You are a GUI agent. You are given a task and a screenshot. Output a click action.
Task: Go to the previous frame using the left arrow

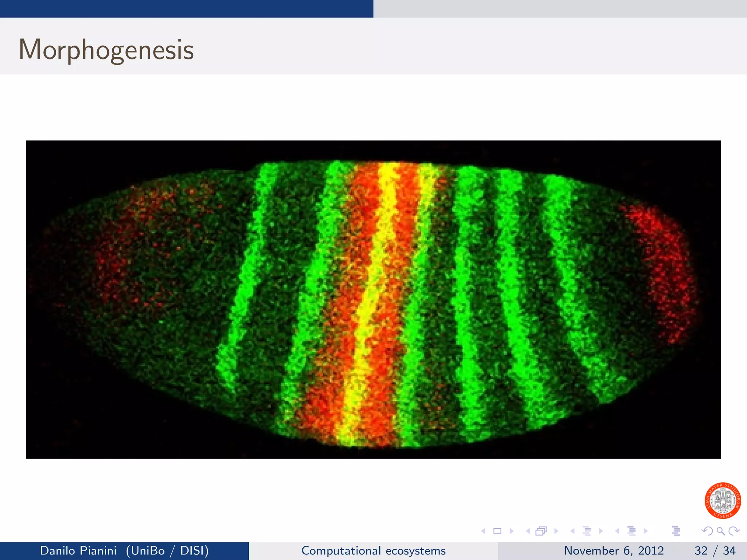[x=527, y=531]
